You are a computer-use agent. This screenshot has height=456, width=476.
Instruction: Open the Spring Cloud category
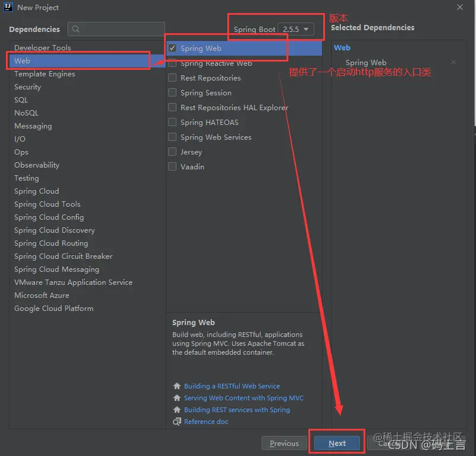87,191
